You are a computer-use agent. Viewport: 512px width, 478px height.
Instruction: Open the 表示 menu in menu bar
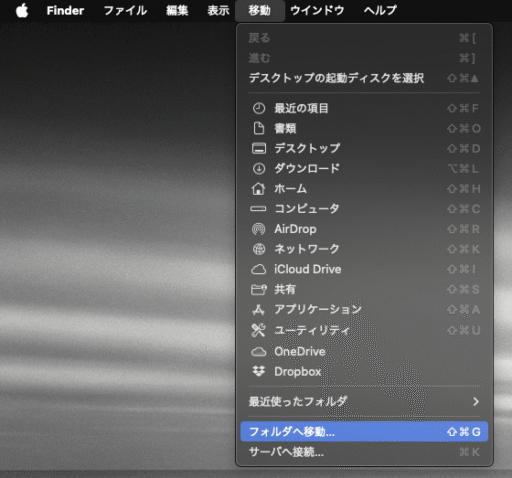(x=218, y=11)
